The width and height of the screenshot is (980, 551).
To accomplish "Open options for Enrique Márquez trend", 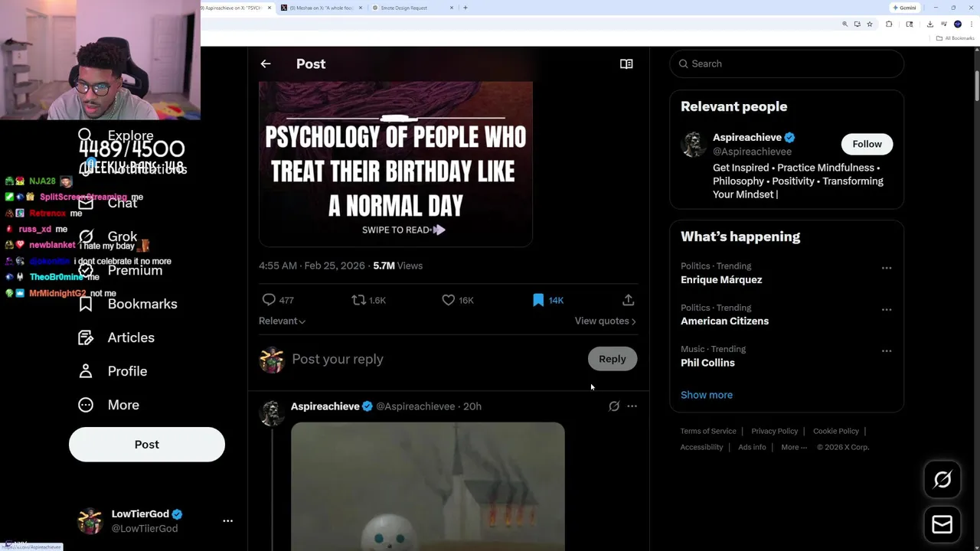I will [x=887, y=268].
